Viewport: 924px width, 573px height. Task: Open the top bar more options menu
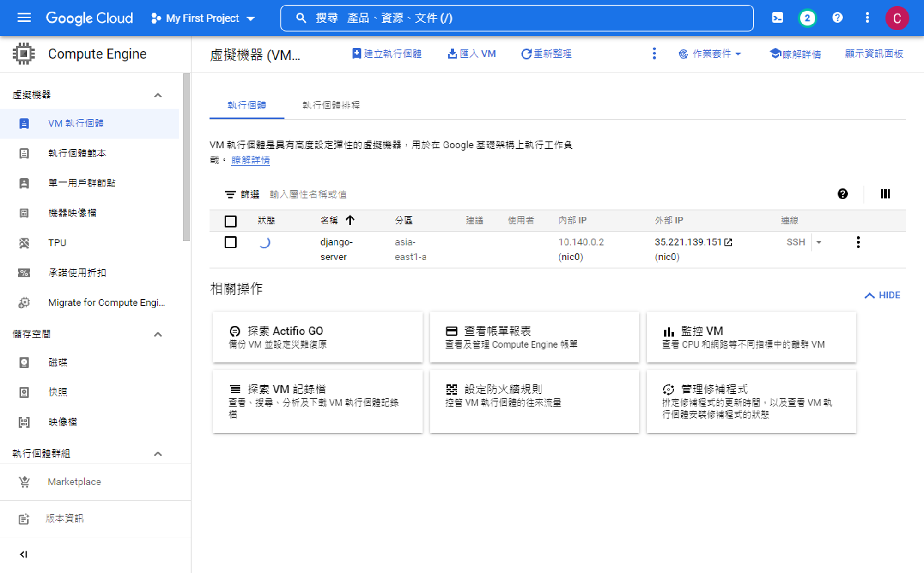[x=867, y=18]
